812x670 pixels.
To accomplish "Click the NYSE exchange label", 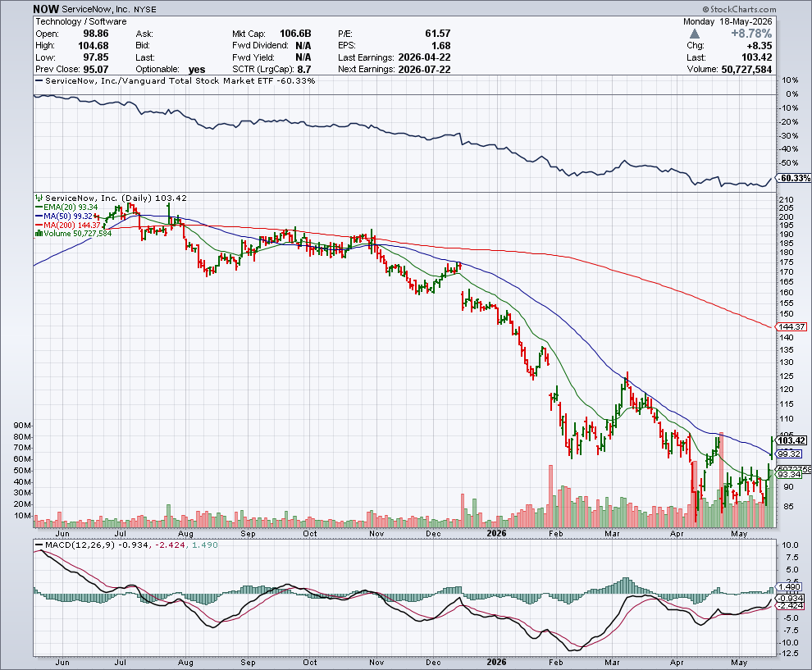I will pyautogui.click(x=145, y=9).
